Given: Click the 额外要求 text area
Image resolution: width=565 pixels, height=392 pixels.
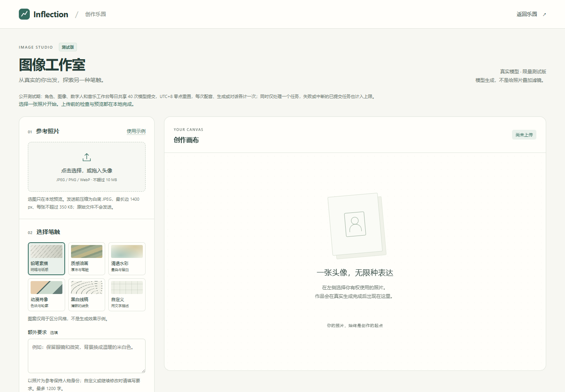Looking at the screenshot, I should point(87,356).
